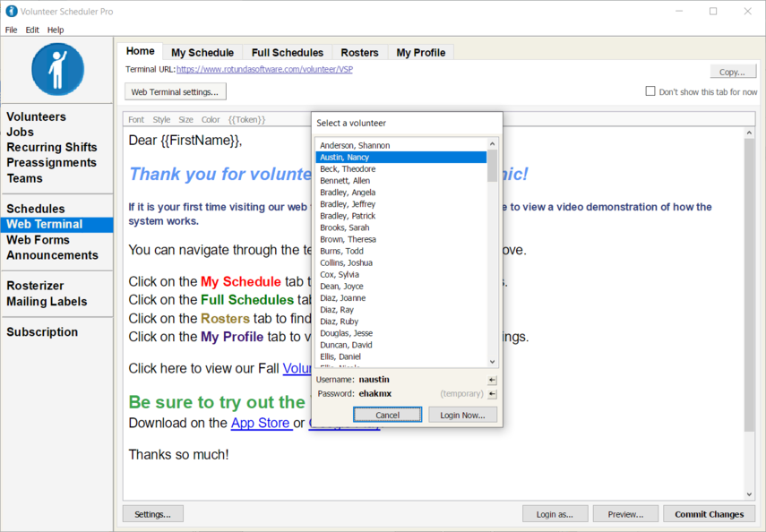Open Recurring Shifts in sidebar

[x=52, y=147]
